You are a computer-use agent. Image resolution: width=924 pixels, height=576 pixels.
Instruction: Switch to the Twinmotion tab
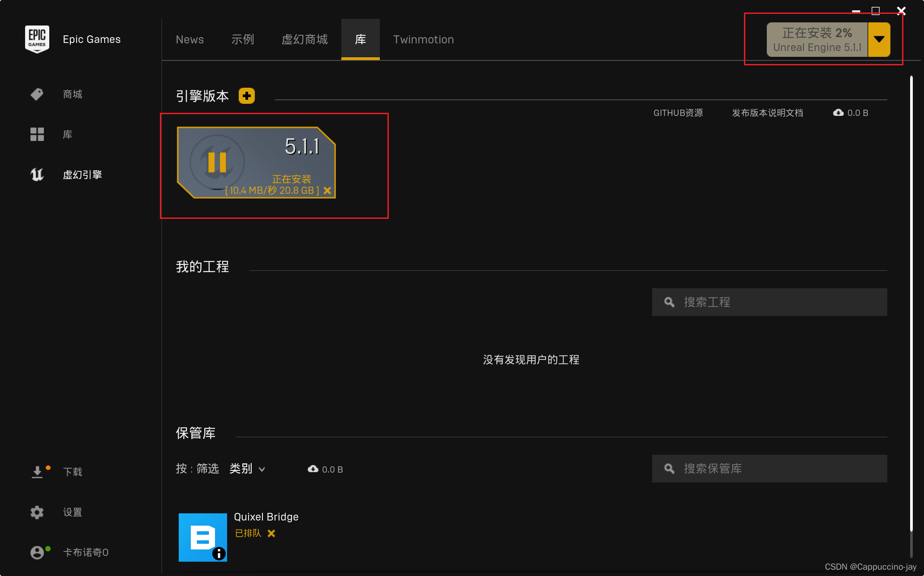(423, 40)
